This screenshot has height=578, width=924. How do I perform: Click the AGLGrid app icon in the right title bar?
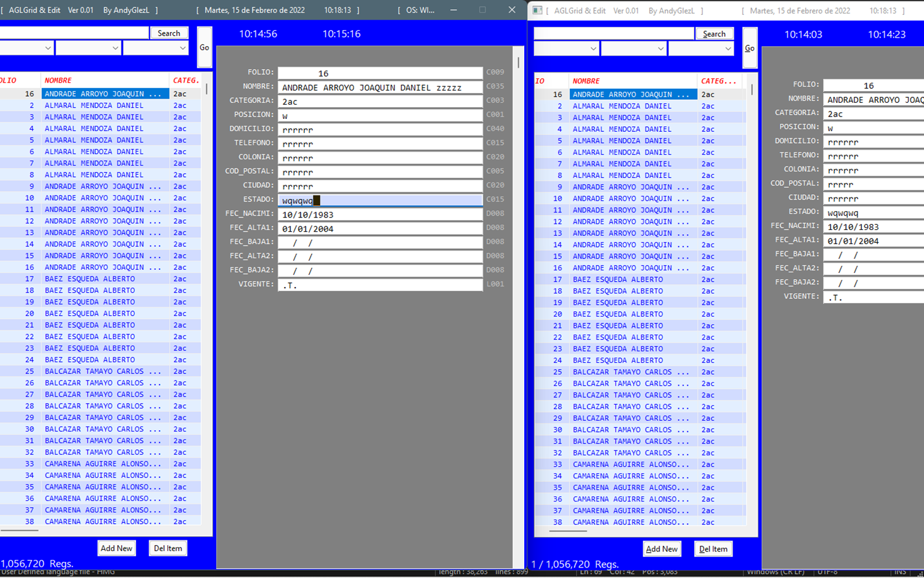click(x=537, y=10)
